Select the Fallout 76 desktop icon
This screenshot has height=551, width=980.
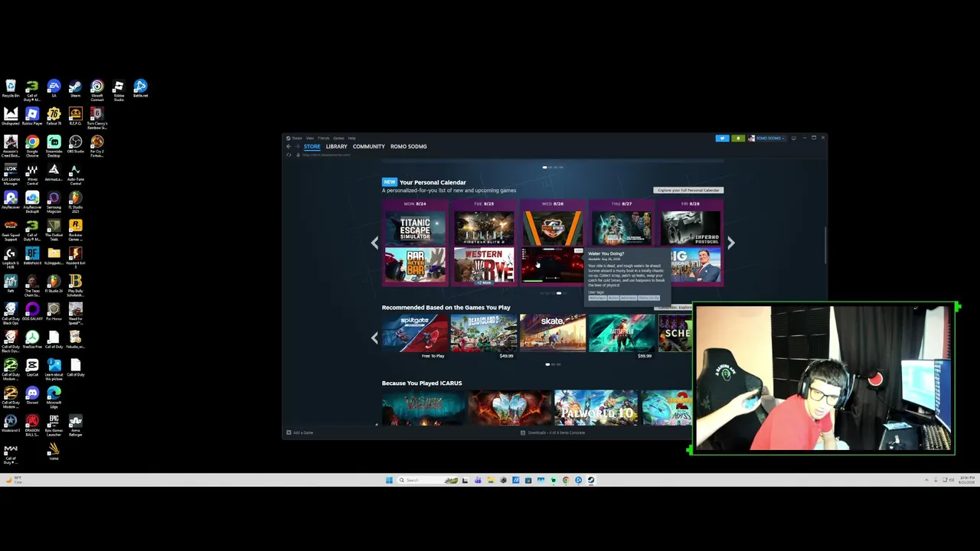[54, 116]
